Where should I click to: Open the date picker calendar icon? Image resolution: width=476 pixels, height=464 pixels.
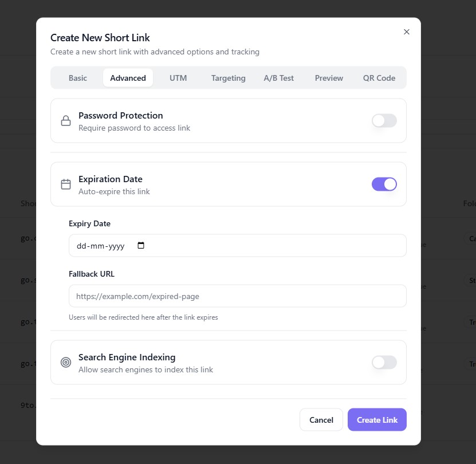141,246
